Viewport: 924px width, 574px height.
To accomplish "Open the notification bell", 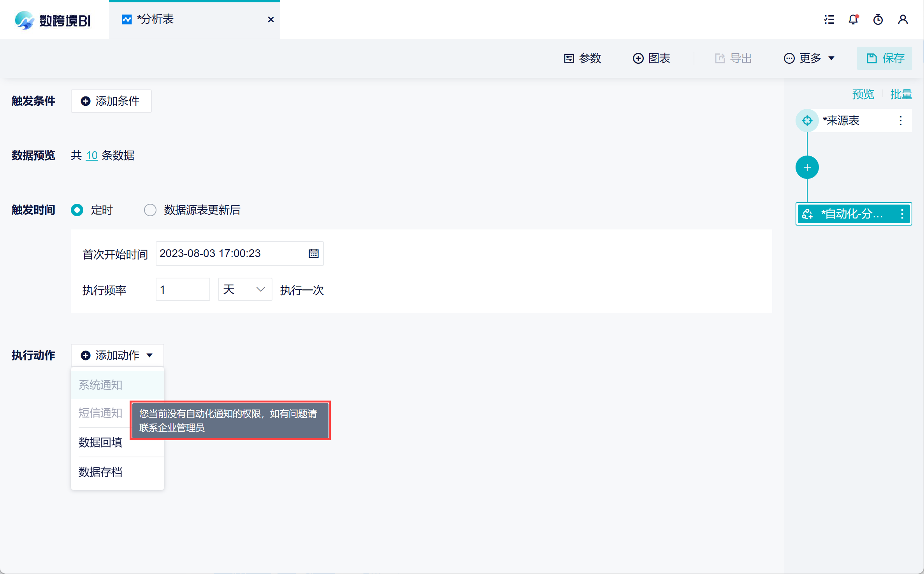I will click(x=853, y=19).
